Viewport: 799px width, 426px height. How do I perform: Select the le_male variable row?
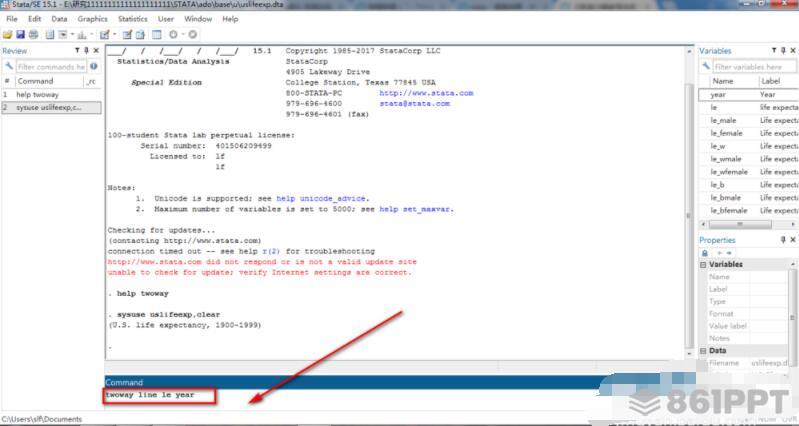749,120
